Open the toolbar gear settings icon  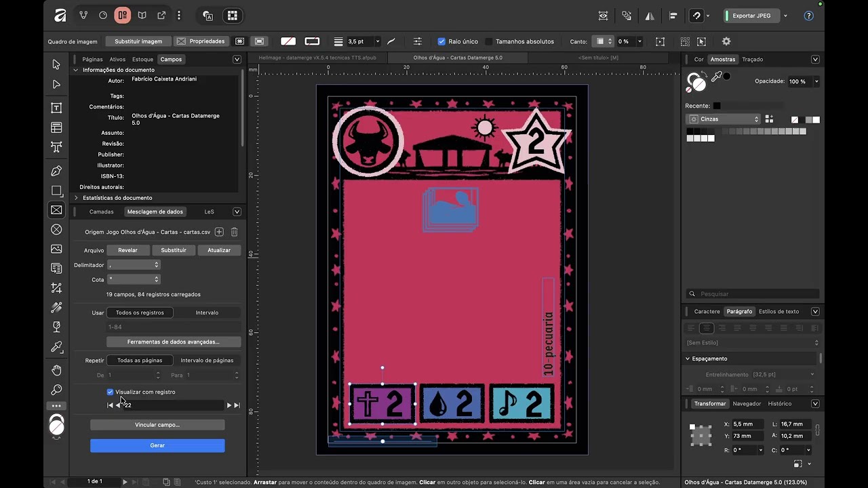click(726, 41)
